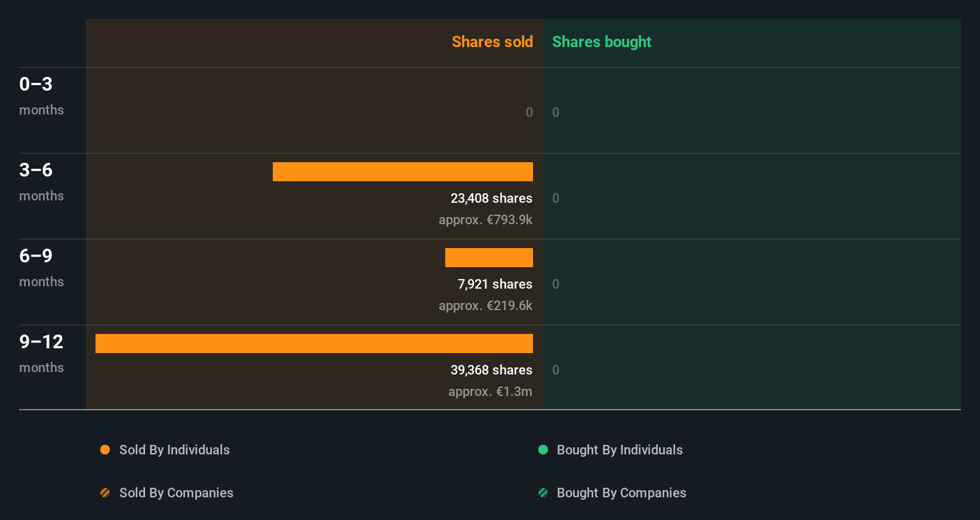Click the green Bought By Individuals legend dot
This screenshot has width=980, height=520.
pos(543,450)
